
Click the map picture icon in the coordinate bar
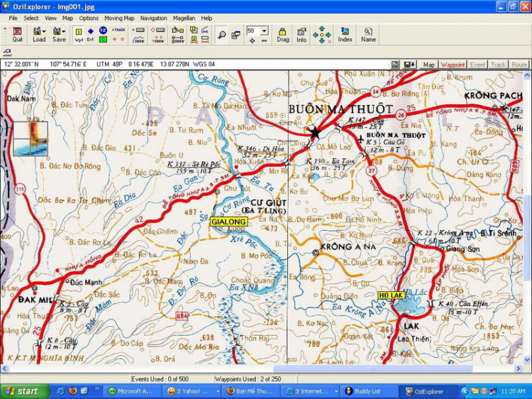coord(395,65)
